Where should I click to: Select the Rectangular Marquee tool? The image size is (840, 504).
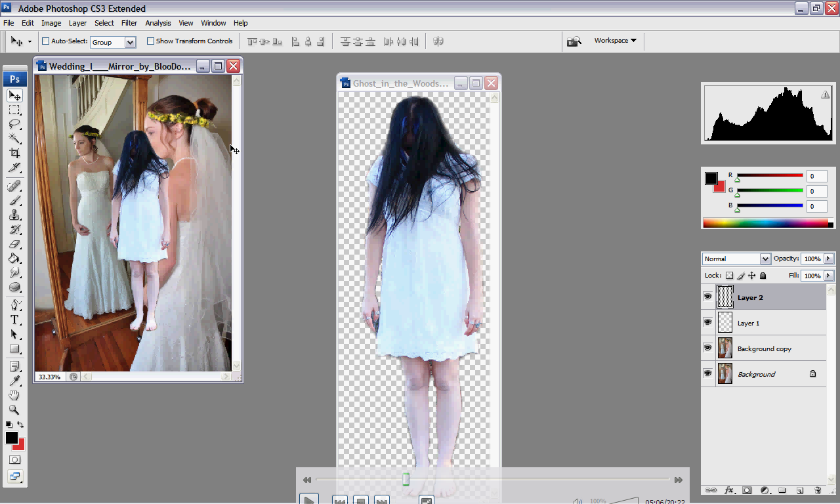click(14, 110)
